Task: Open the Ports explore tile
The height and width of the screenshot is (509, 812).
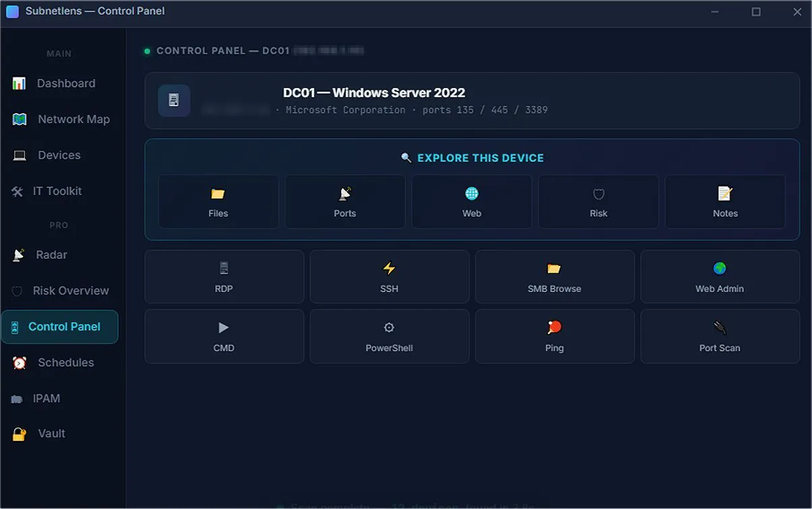Action: tap(345, 202)
